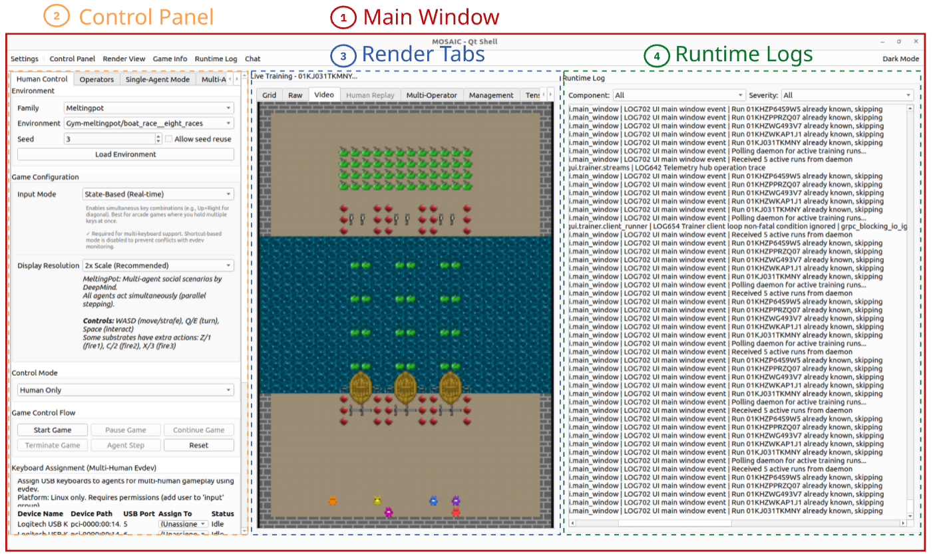The image size is (933, 560).
Task: Click the Start Game button
Action: coord(53,430)
